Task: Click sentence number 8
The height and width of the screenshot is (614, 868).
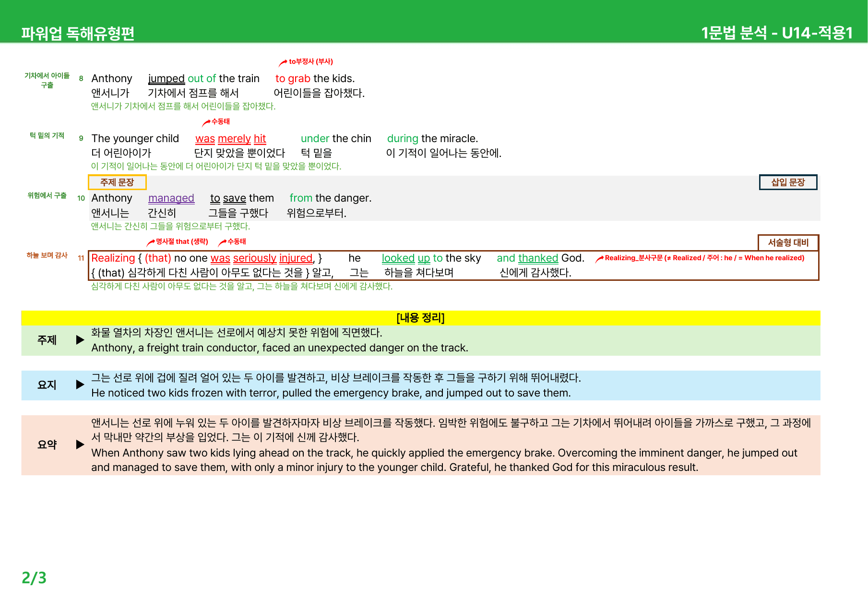Action: (x=81, y=78)
